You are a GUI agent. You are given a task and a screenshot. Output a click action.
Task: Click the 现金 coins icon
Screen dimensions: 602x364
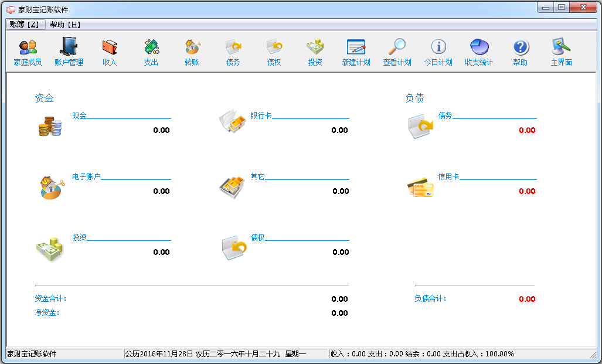(x=50, y=127)
